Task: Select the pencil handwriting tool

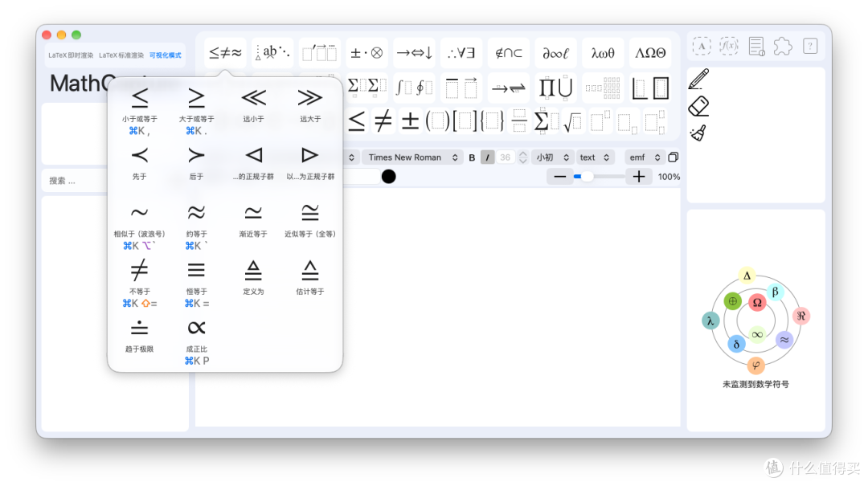Action: [x=698, y=80]
